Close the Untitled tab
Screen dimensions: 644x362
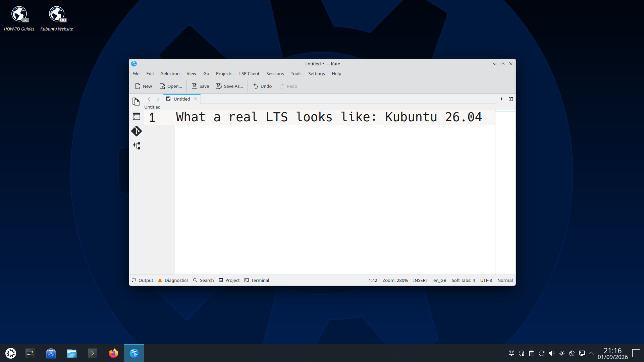196,99
